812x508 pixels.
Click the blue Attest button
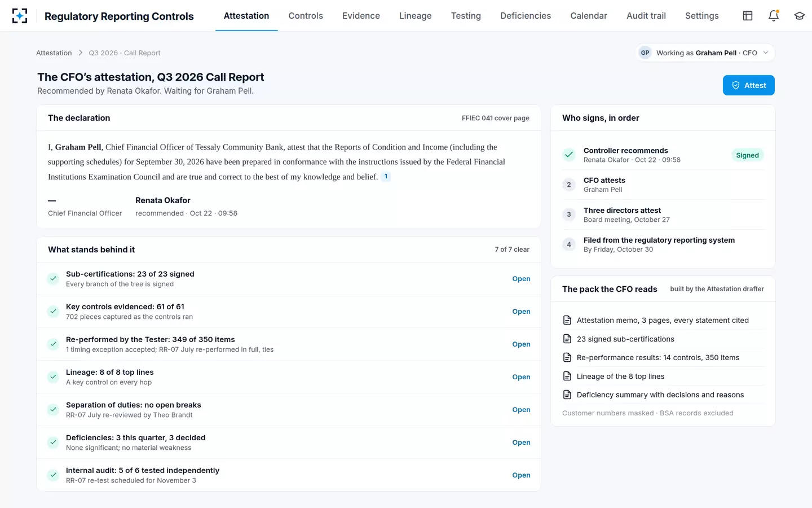pos(749,85)
